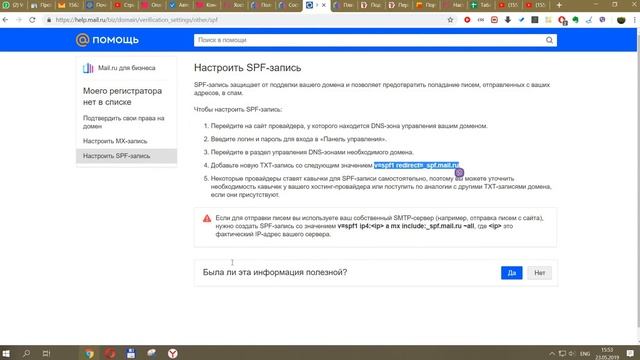Open a new browser tab

tap(559, 5)
